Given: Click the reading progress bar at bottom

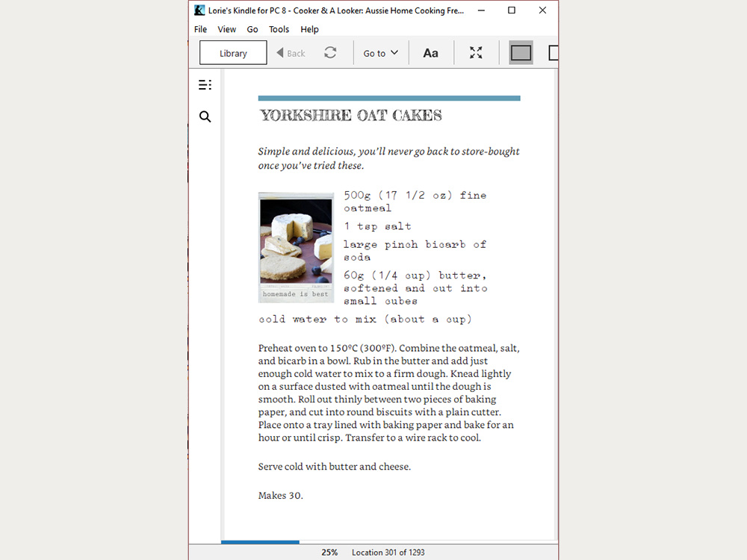Looking at the screenshot, I should click(x=389, y=542).
